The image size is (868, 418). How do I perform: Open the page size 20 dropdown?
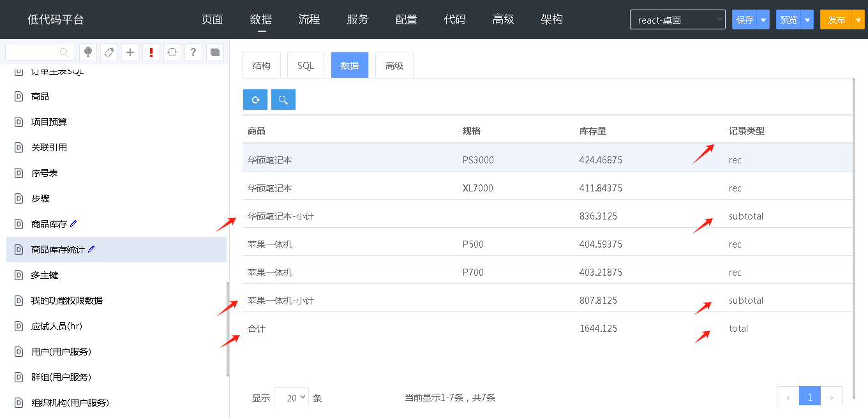[292, 398]
